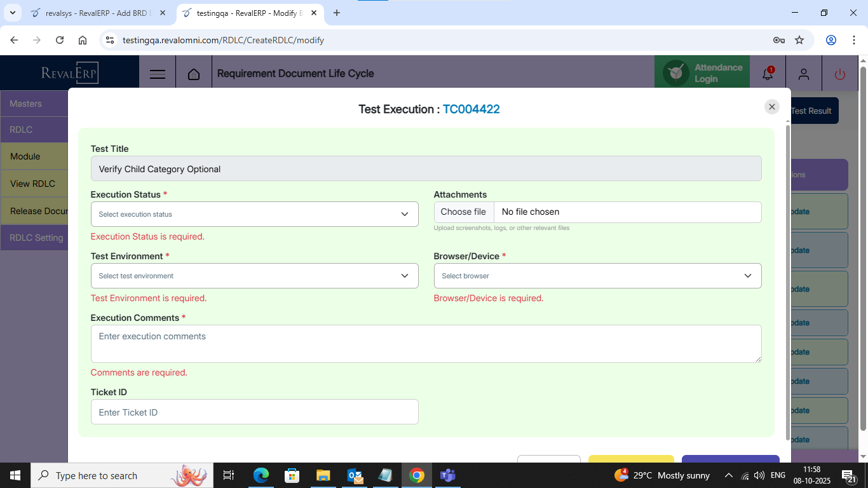Close the Test Execution dialog
Viewport: 868px width, 488px height.
click(x=771, y=107)
